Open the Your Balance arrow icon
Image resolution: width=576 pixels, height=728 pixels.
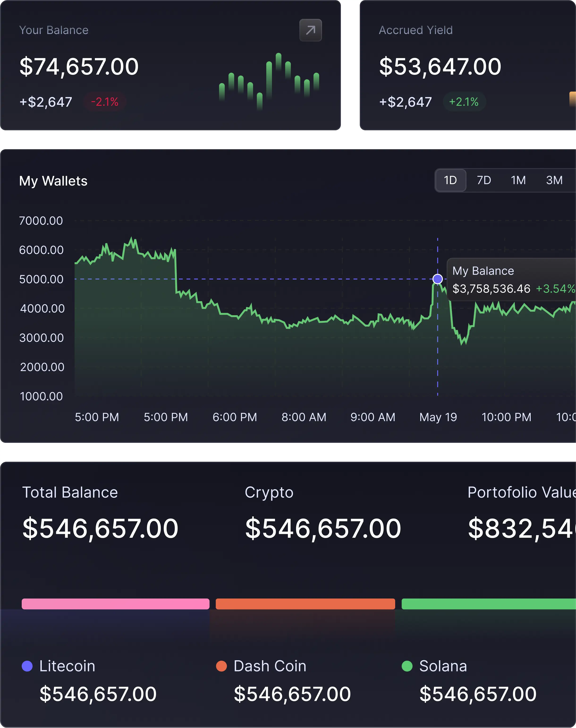coord(310,30)
